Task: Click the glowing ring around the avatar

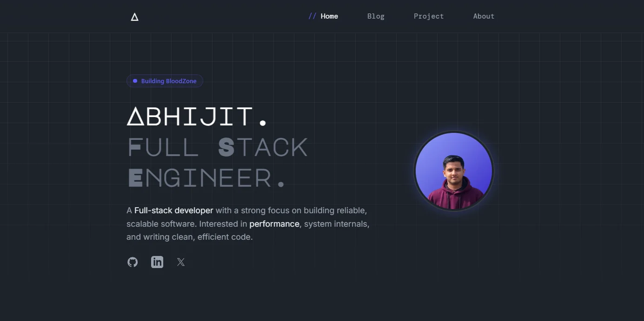Action: (453, 131)
